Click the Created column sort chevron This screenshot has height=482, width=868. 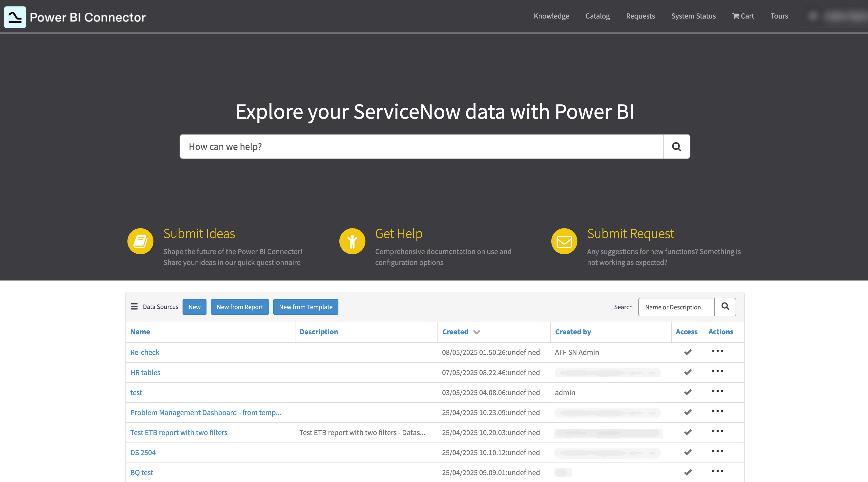point(476,332)
